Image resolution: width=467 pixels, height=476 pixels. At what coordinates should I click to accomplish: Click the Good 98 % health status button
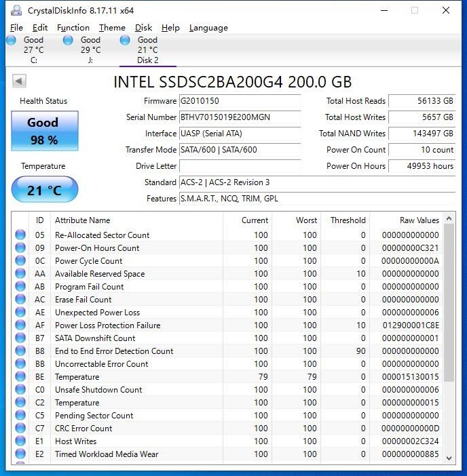click(x=44, y=131)
